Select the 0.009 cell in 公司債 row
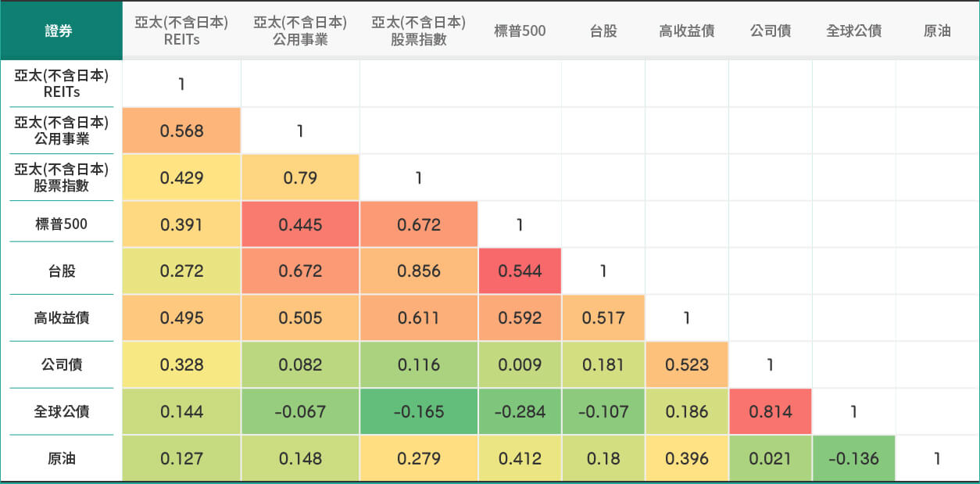The height and width of the screenshot is (484, 980). pos(520,365)
